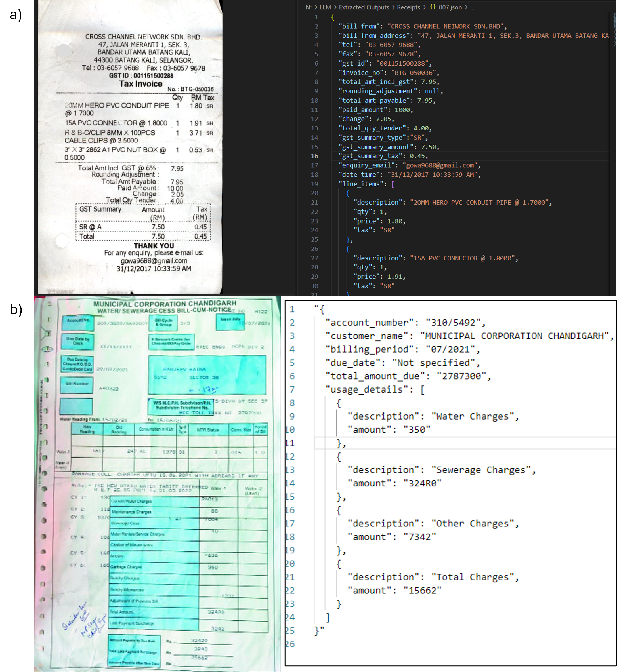The width and height of the screenshot is (617, 672).
Task: Click line number 11 in lower editor
Action: [290, 443]
